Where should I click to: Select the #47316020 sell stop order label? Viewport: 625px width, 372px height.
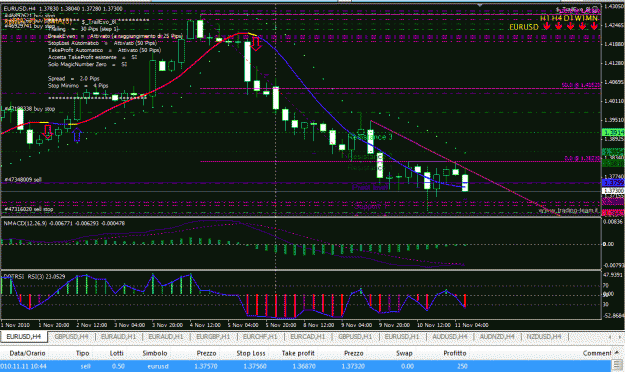pos(29,209)
